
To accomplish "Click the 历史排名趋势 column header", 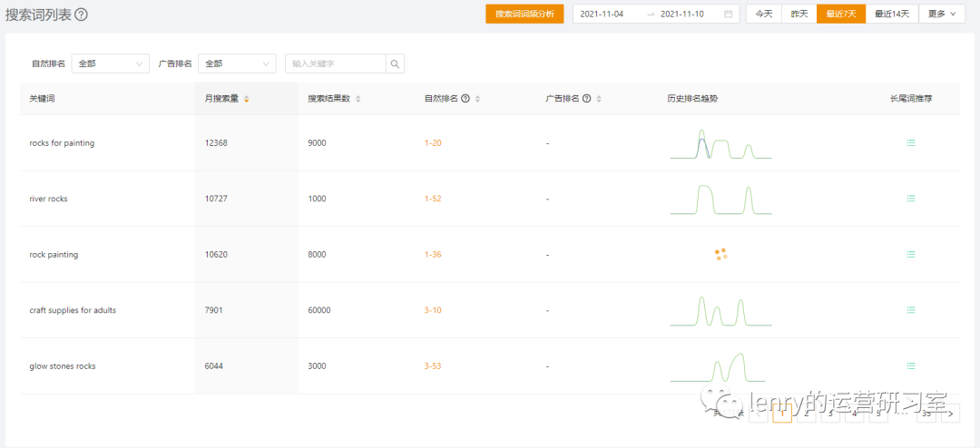I will [x=692, y=99].
